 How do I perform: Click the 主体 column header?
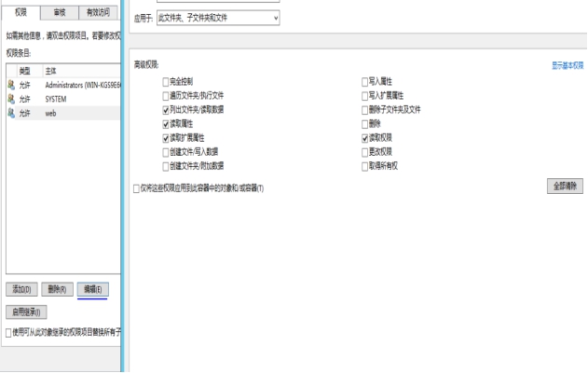[x=82, y=71]
